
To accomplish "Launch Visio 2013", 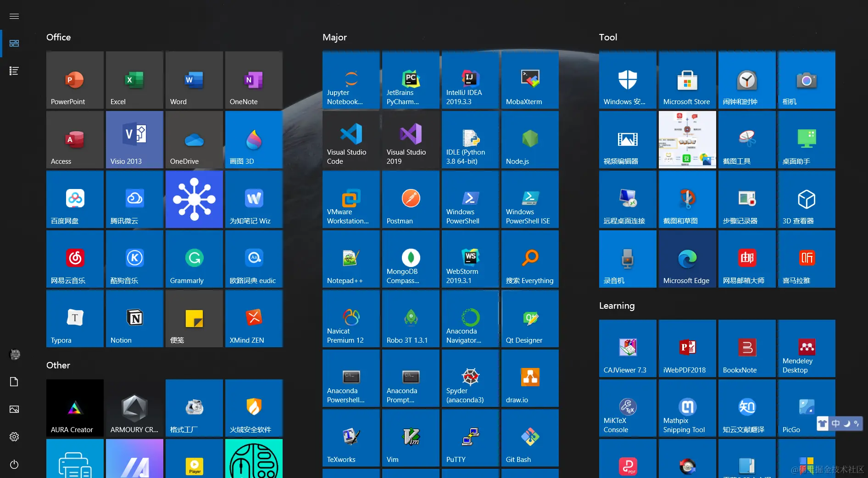I will click(x=134, y=139).
